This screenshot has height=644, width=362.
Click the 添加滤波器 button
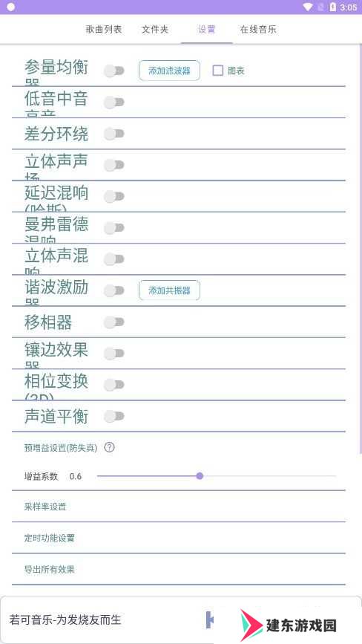coord(169,71)
